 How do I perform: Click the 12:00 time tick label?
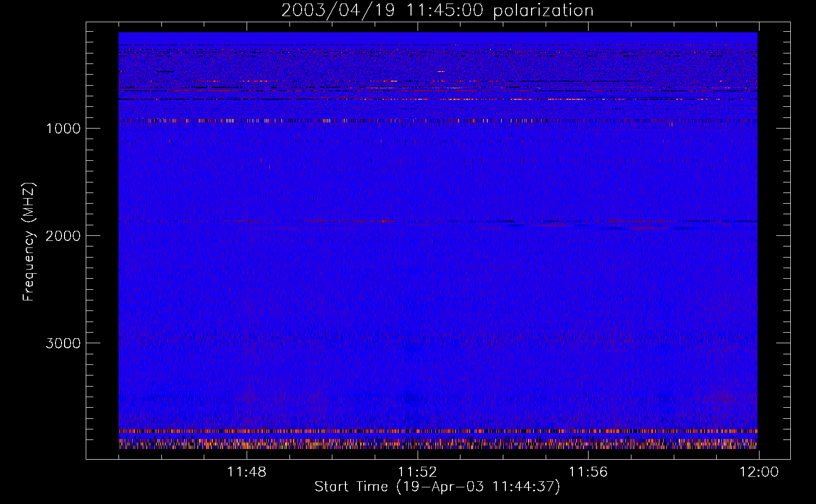[759, 472]
